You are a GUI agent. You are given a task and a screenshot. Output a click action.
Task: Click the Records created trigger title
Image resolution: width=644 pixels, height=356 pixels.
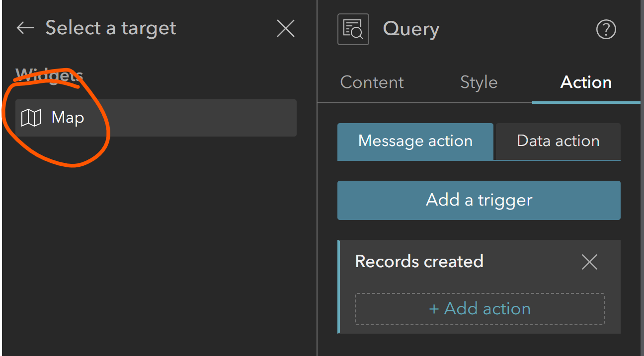[419, 261]
